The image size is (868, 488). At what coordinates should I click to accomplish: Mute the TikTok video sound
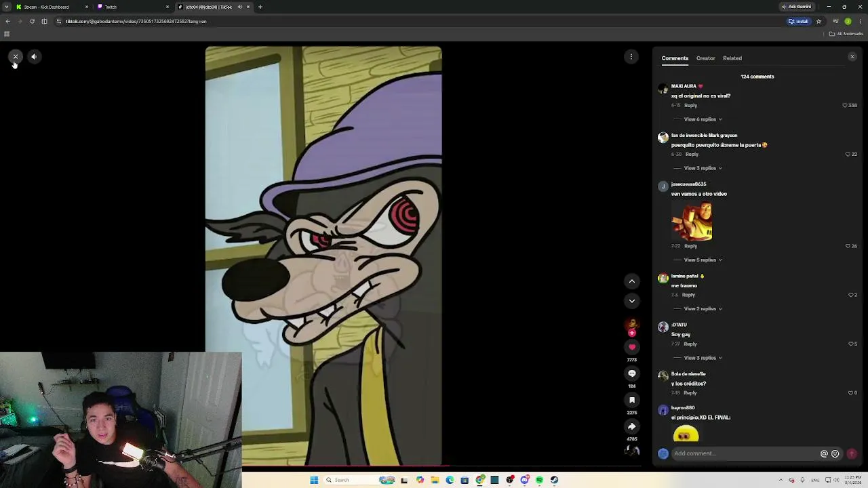pyautogui.click(x=34, y=57)
